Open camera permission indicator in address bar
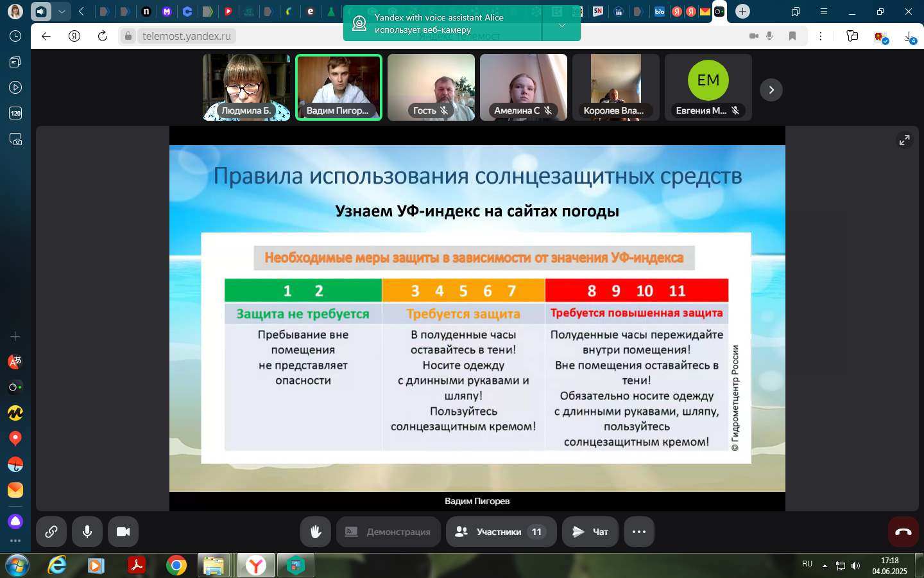 pyautogui.click(x=754, y=36)
